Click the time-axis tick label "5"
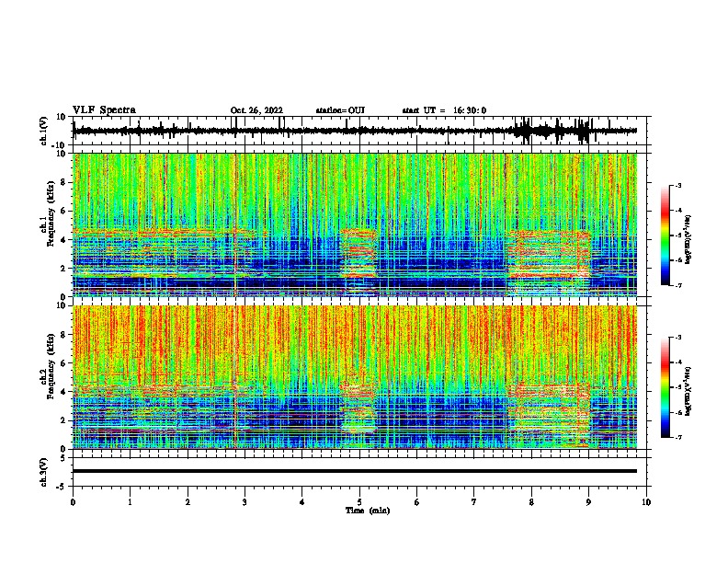The image size is (728, 563). click(359, 502)
